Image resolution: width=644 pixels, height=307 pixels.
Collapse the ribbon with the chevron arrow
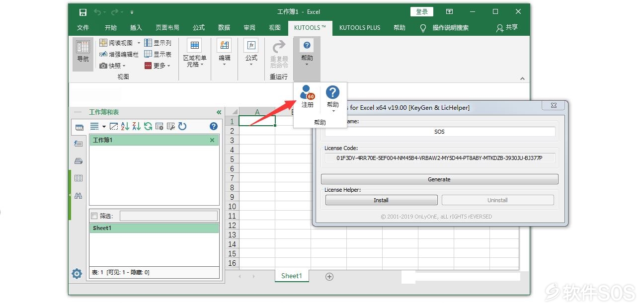pos(522,78)
